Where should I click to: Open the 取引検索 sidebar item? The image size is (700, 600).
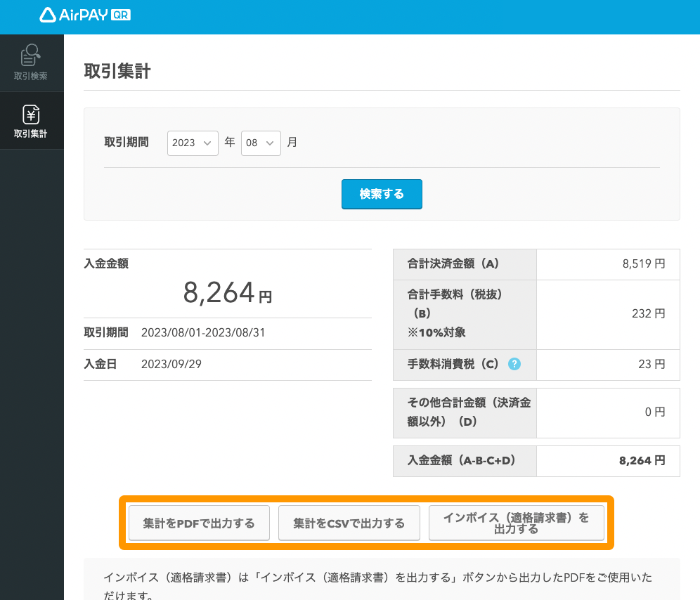31,63
